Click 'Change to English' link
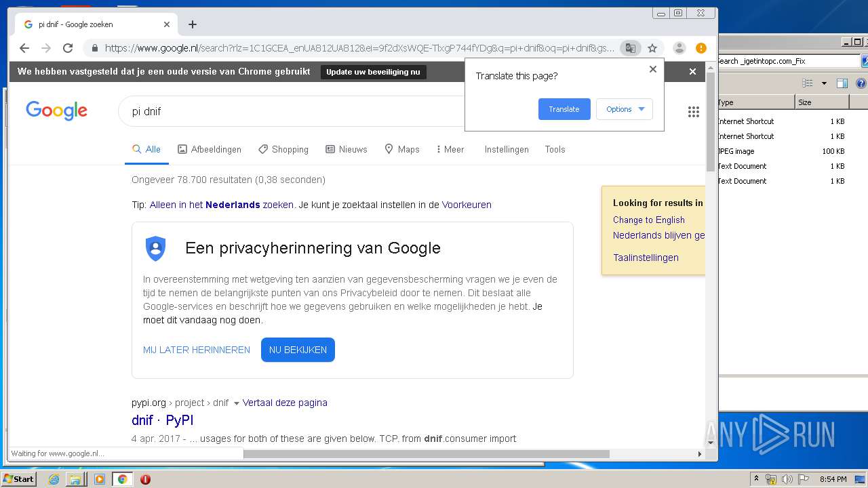Viewport: 868px width, 488px height. click(649, 220)
